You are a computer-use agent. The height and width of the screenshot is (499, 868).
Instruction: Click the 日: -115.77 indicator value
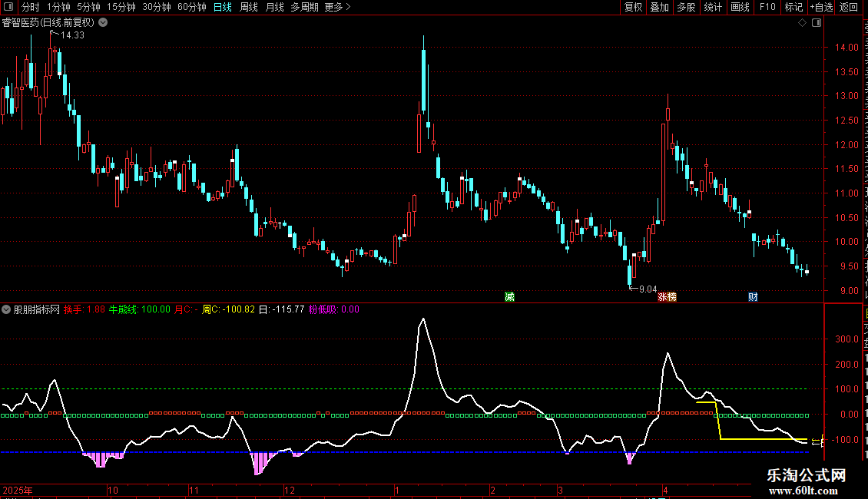click(282, 309)
